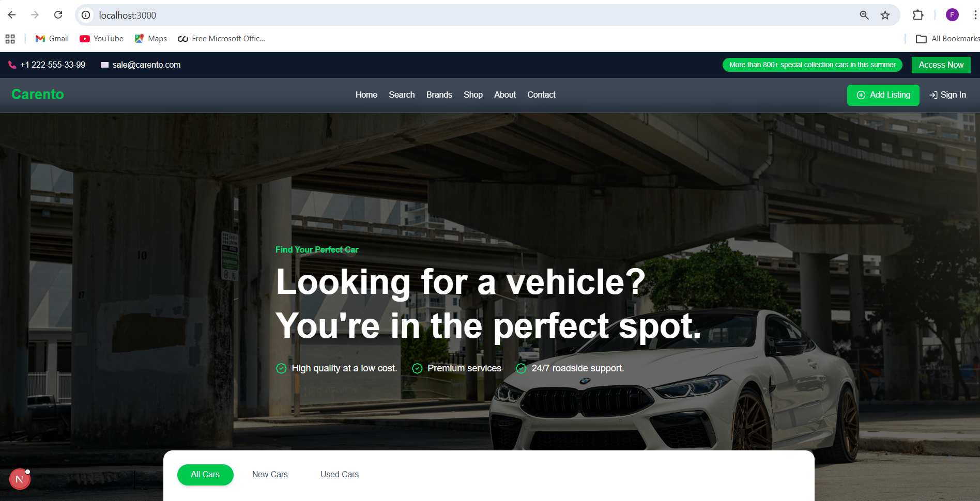
Task: Open the Chrome profile avatar
Action: point(952,15)
